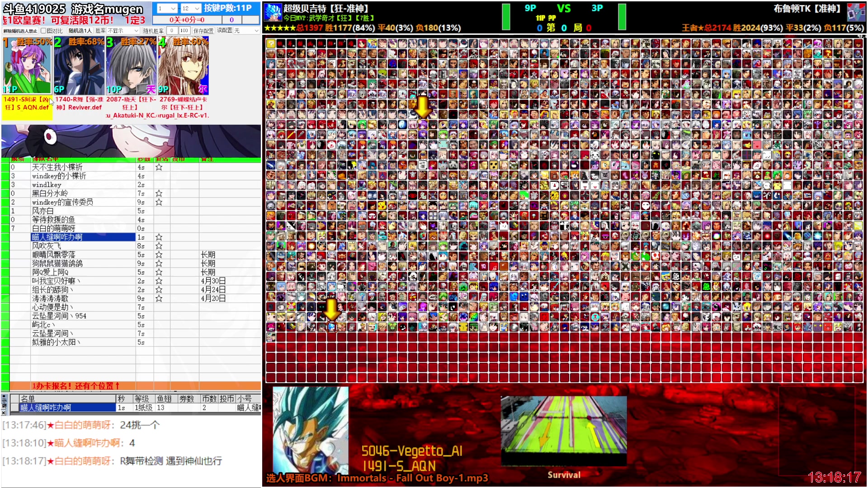Click the Survival stage preview
This screenshot has height=488, width=868.
563,431
